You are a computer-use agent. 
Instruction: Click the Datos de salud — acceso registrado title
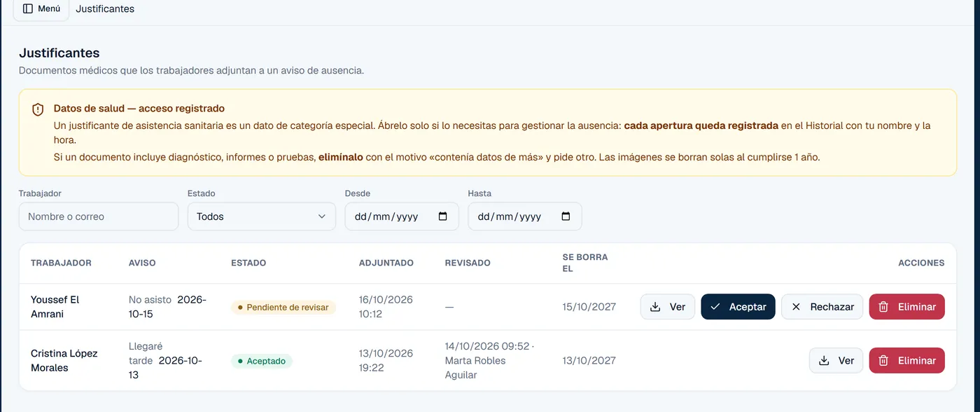point(139,109)
